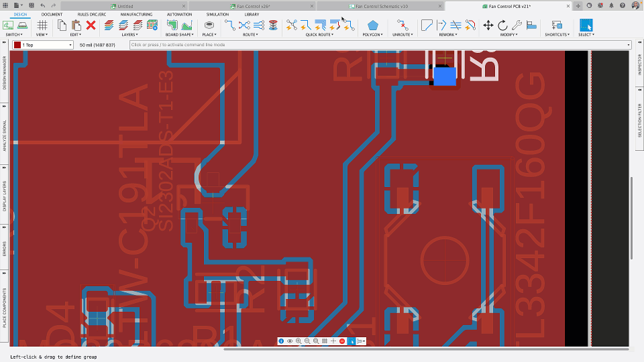
Task: Toggle visibility eye in bottom toolbar
Action: coord(290,341)
